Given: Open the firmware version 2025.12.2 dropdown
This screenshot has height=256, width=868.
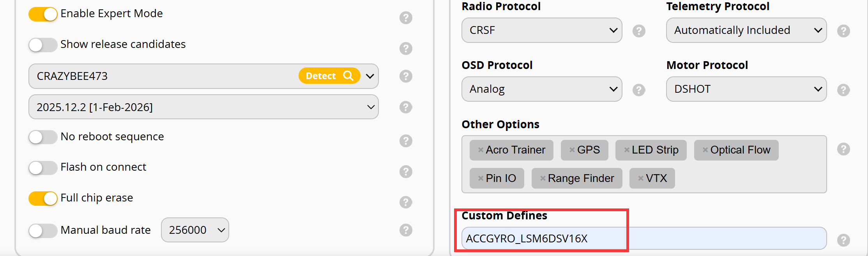Looking at the screenshot, I should pos(203,107).
